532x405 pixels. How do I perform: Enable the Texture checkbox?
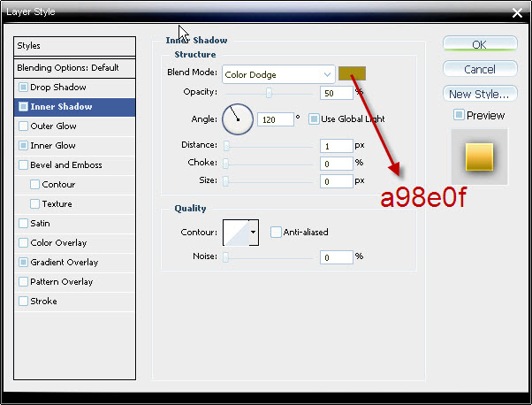[34, 203]
